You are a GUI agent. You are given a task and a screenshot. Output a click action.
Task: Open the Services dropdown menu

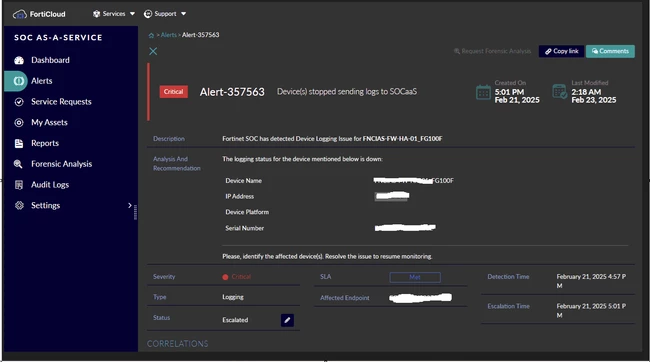click(x=114, y=14)
